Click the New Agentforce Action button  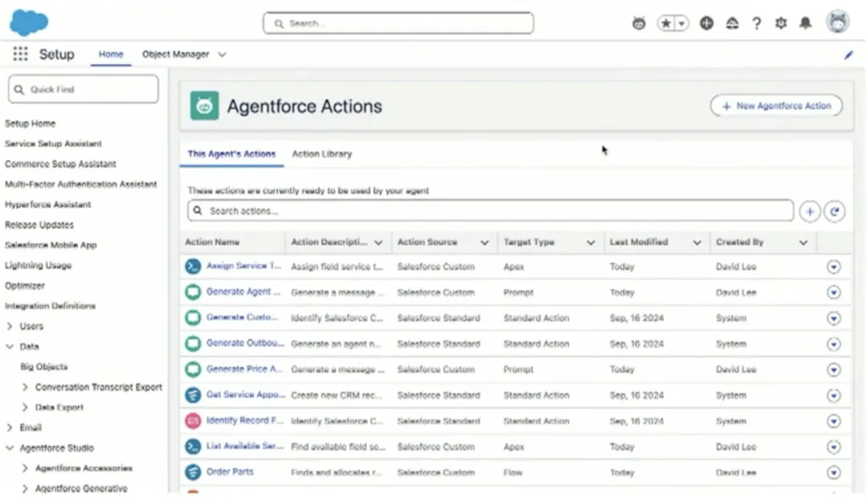tap(775, 105)
